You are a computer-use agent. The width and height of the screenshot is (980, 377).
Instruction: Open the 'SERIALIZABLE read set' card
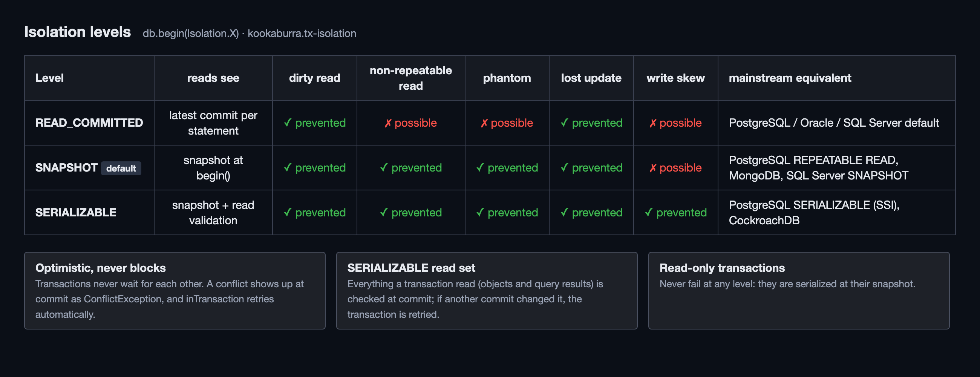pyautogui.click(x=487, y=291)
